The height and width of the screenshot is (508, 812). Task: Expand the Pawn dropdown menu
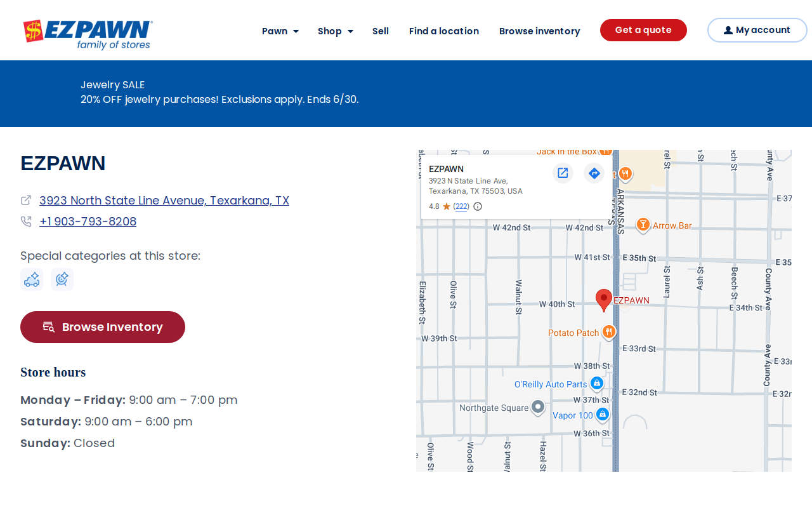tap(280, 31)
